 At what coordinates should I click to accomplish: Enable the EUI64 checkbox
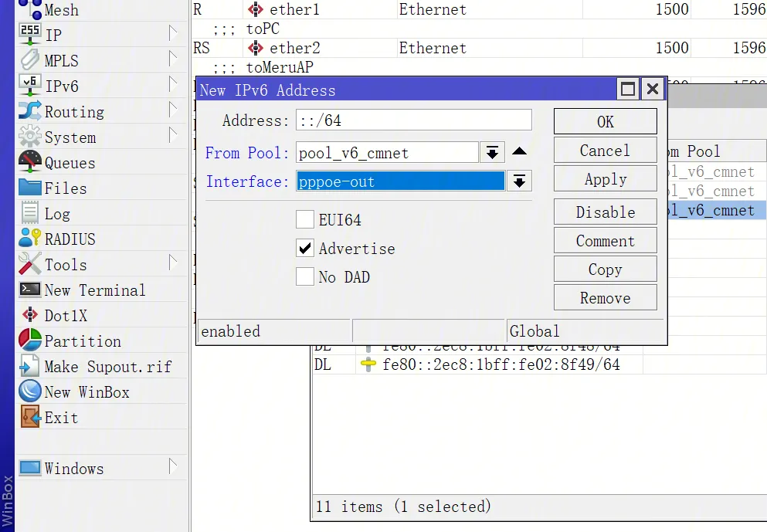point(305,220)
